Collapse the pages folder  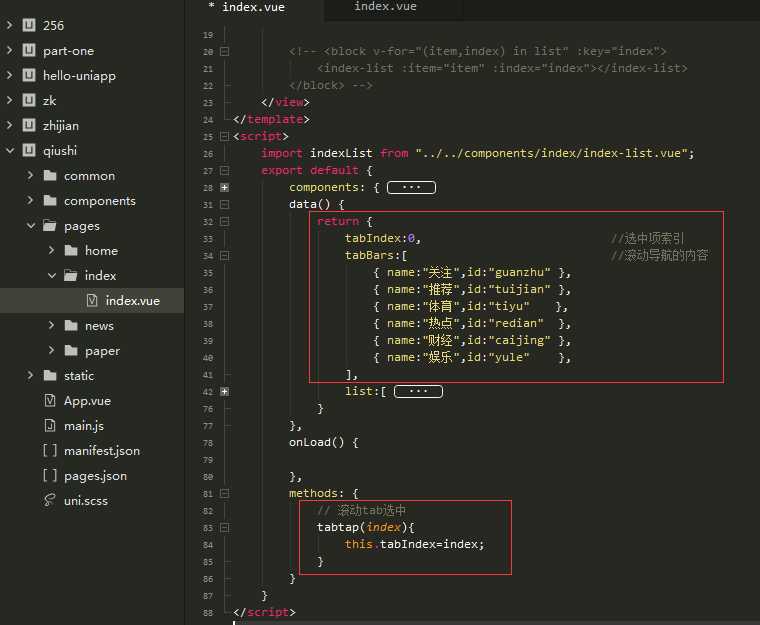[x=31, y=225]
